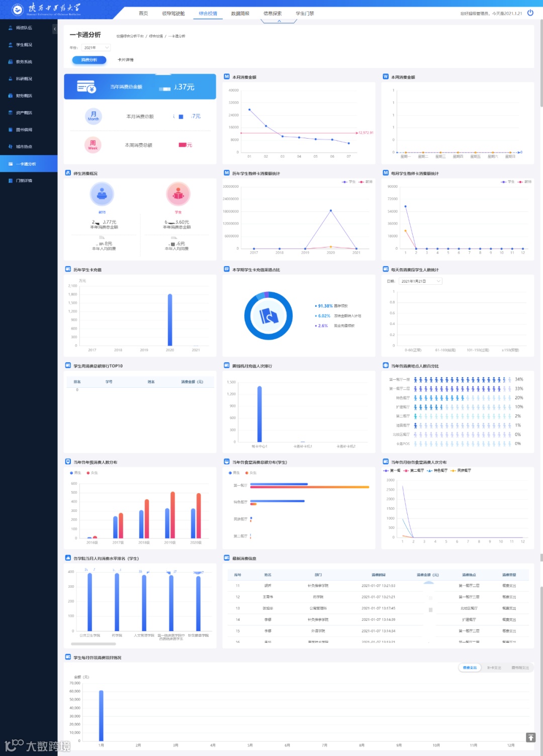
Task: Select 餐费支出 filter pill
Action: click(x=470, y=668)
